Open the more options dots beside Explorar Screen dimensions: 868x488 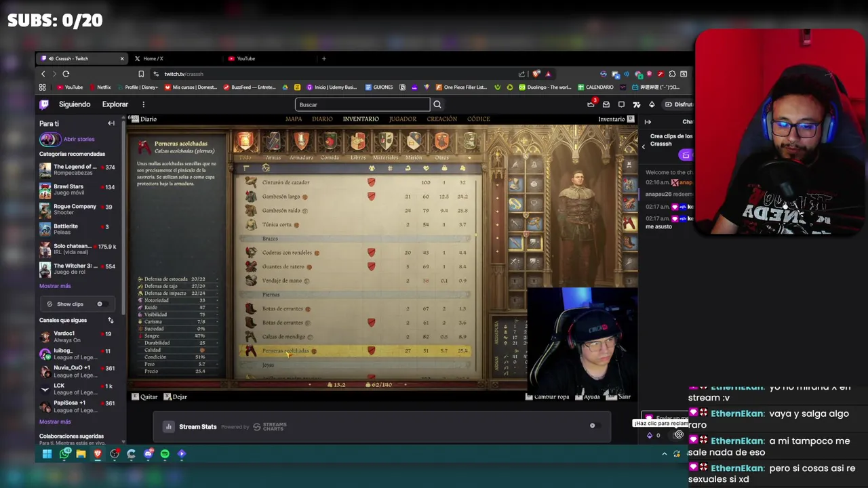click(143, 104)
